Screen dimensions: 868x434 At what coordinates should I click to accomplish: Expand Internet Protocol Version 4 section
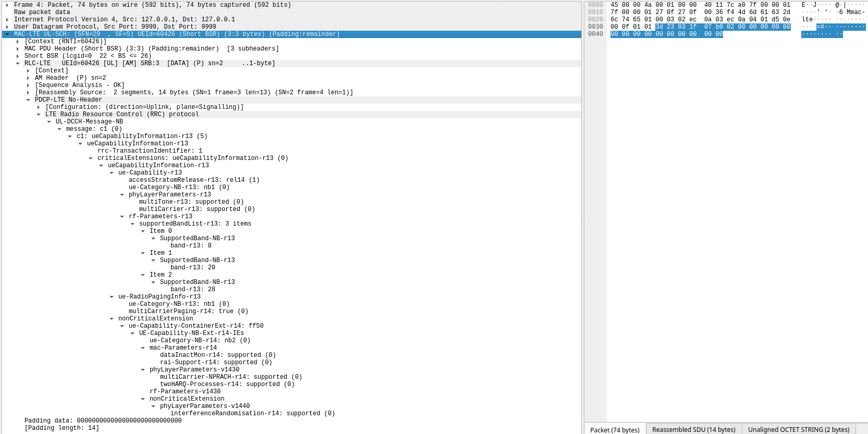[7, 20]
